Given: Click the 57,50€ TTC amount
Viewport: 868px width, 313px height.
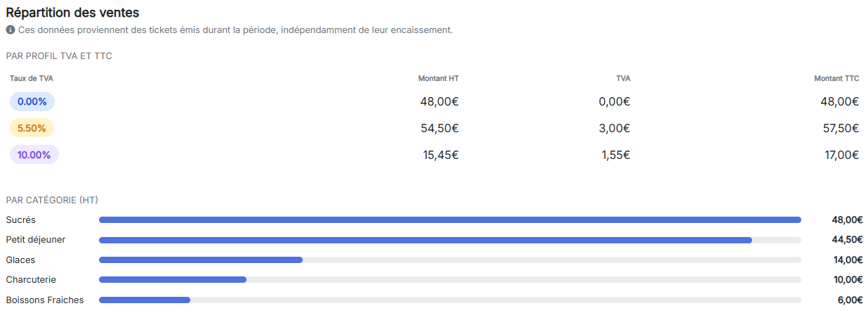Looking at the screenshot, I should 842,128.
